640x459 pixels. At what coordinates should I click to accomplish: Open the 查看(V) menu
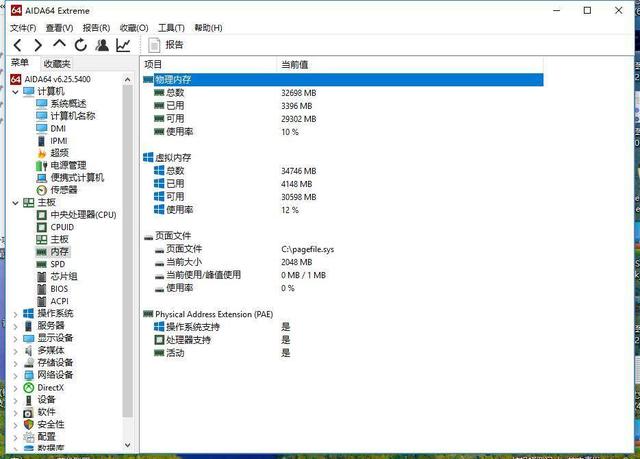point(60,28)
